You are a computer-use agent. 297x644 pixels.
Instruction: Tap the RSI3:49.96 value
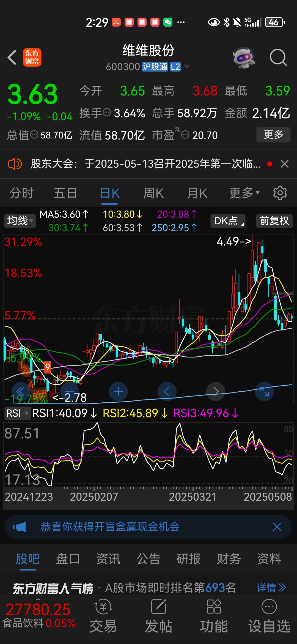tap(206, 413)
